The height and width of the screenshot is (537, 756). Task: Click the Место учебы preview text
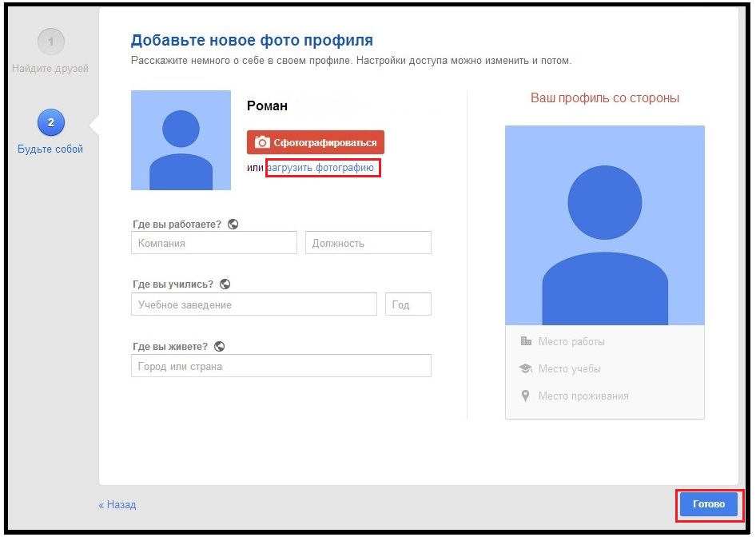[570, 368]
